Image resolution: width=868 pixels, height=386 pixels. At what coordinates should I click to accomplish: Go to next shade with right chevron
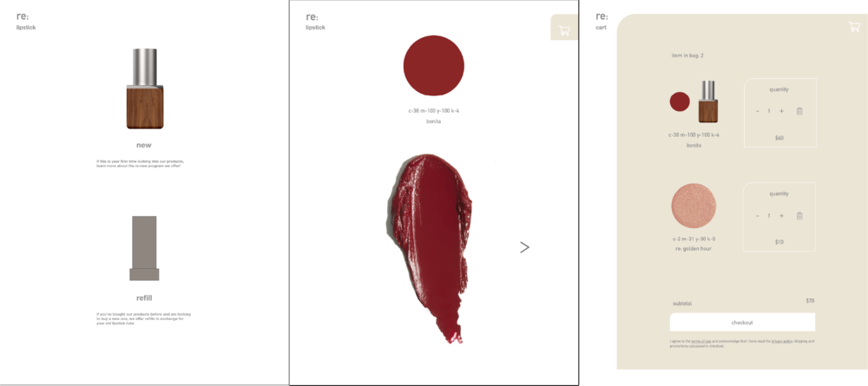click(x=525, y=247)
